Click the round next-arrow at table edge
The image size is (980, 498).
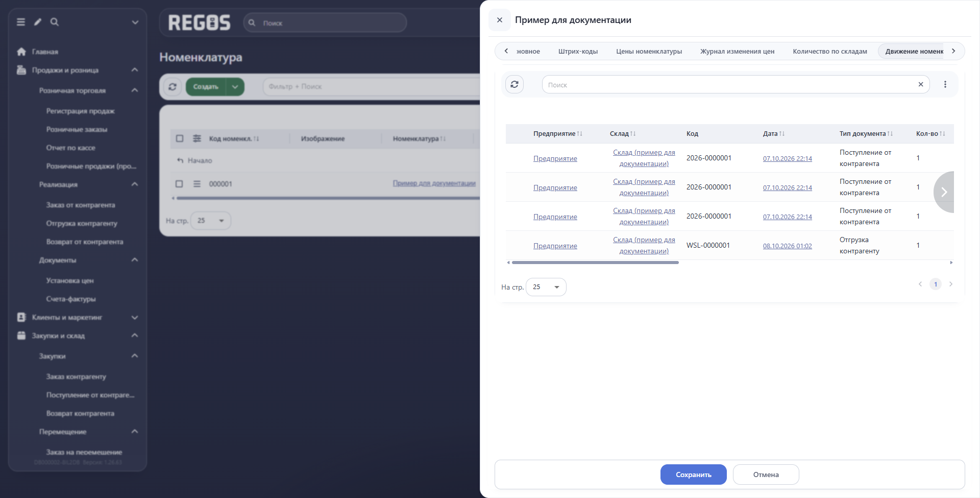tap(944, 192)
